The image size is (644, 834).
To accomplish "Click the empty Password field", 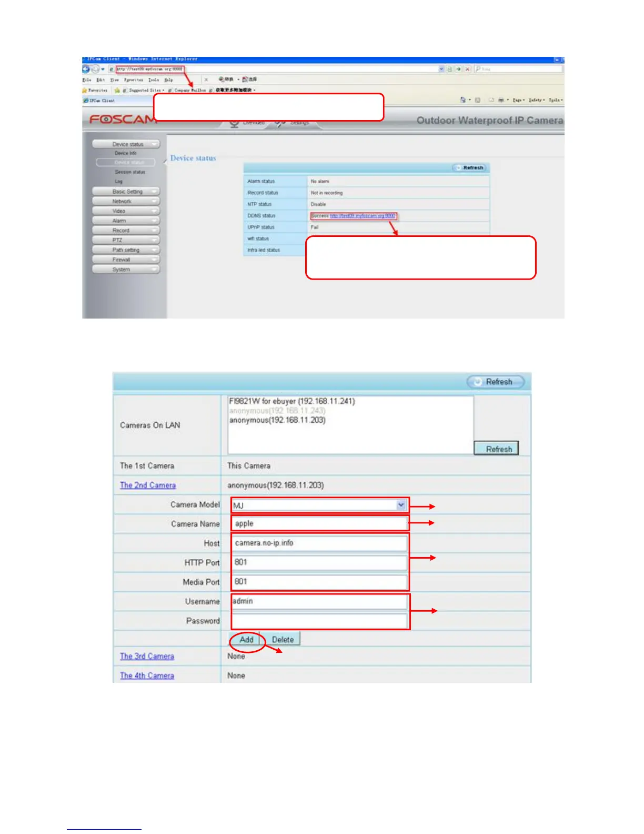I will 320,621.
